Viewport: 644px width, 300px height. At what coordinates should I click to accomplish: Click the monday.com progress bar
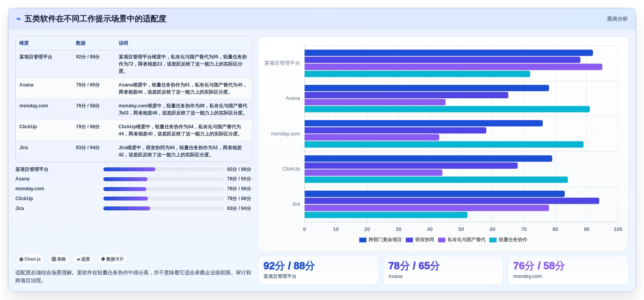click(x=163, y=189)
